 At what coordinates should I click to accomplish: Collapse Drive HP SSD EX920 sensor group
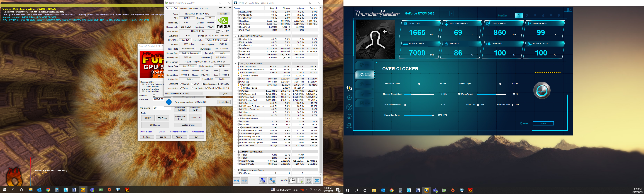235,36
